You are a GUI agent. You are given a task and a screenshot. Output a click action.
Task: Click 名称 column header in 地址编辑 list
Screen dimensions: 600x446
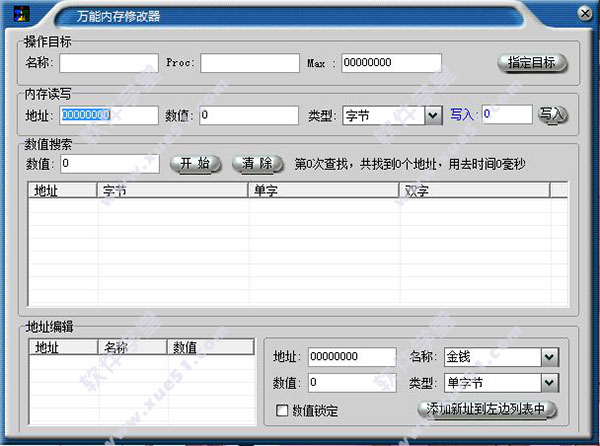132,347
